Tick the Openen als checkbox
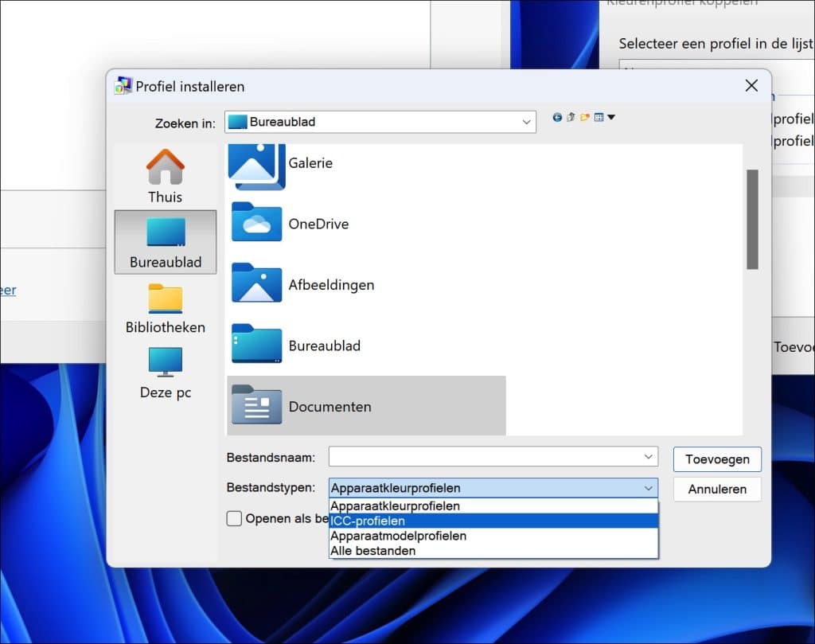 [234, 519]
